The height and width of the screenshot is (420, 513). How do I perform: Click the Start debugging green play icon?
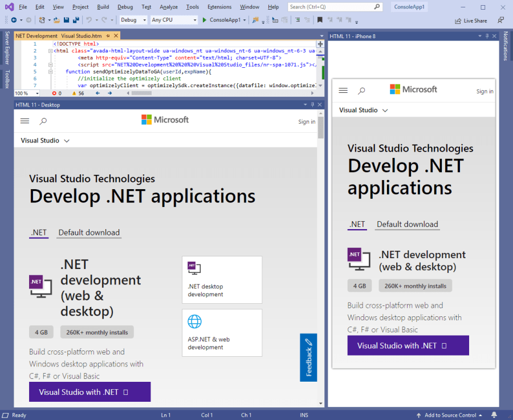(x=205, y=20)
